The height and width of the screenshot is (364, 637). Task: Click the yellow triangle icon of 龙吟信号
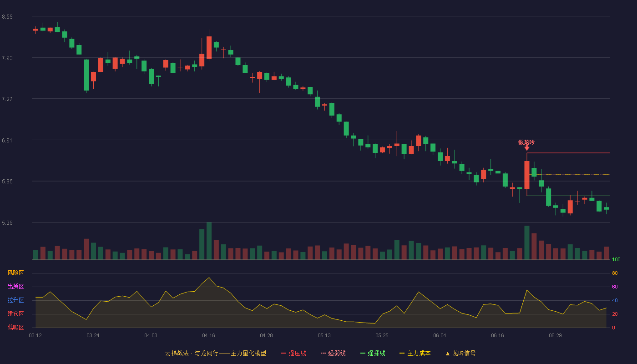click(x=448, y=353)
